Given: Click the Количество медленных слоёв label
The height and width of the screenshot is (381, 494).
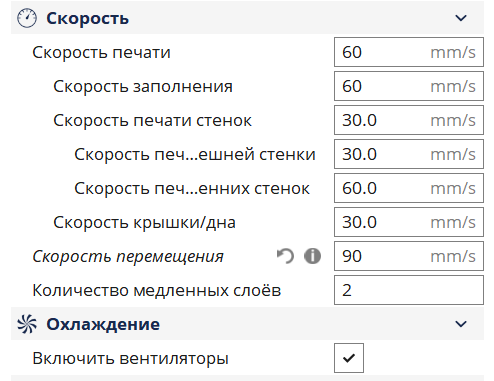Looking at the screenshot, I should point(157,290).
